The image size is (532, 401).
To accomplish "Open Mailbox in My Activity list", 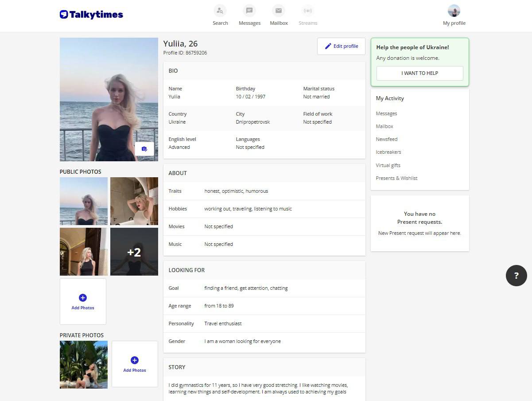I will [x=384, y=126].
